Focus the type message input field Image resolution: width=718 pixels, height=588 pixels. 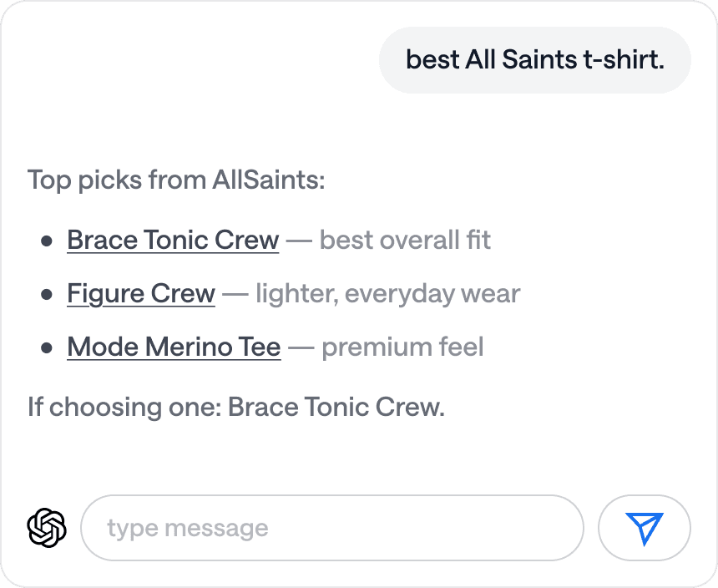[331, 528]
